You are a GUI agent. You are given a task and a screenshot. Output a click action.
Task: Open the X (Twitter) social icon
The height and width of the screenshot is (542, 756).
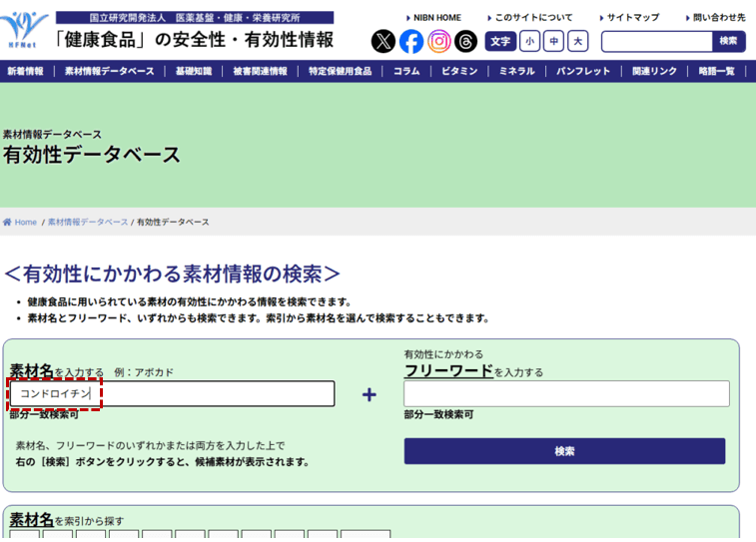click(383, 41)
